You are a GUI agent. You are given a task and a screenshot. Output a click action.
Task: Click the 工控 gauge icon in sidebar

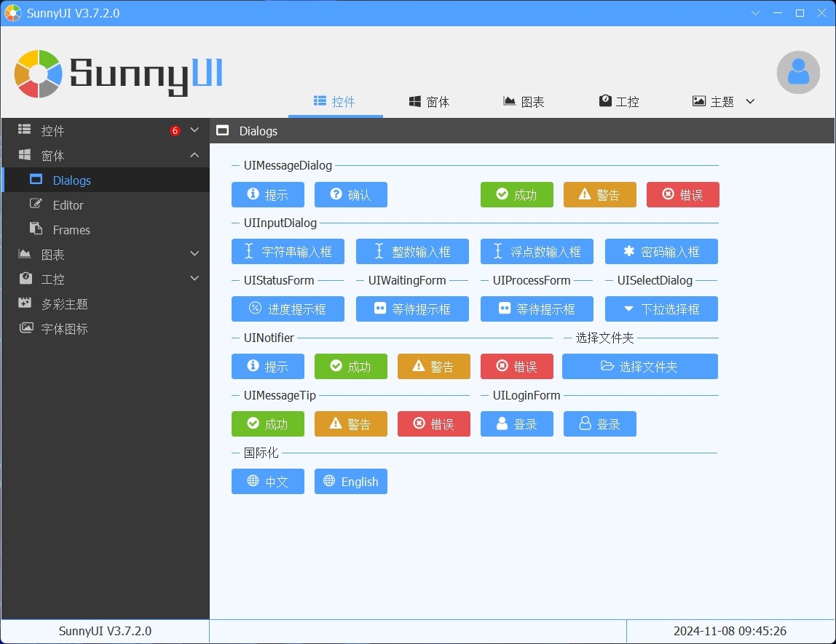point(25,278)
